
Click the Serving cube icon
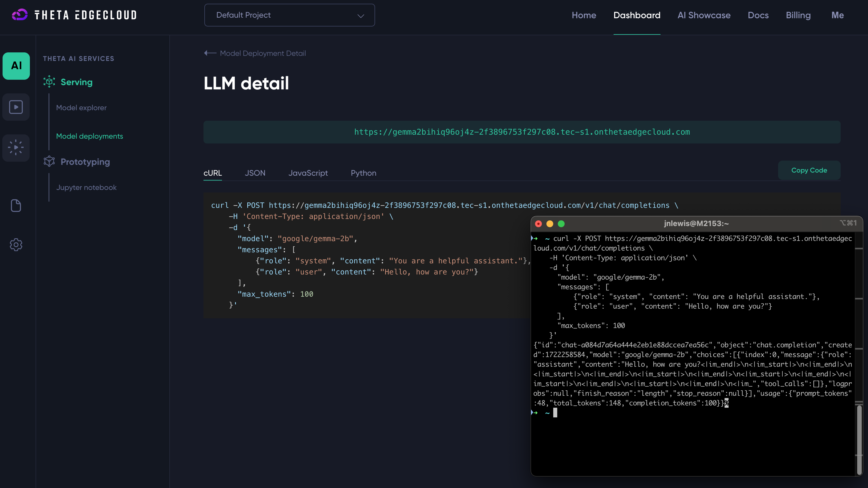click(49, 81)
